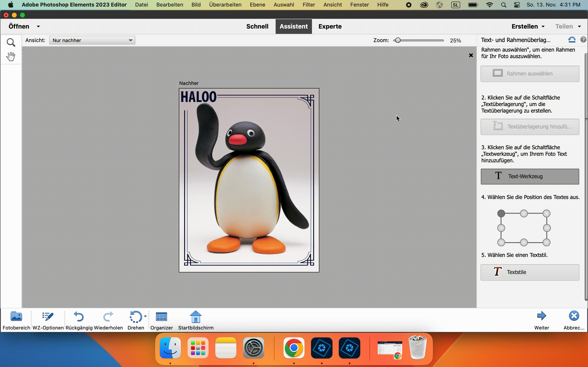This screenshot has width=588, height=367.
Task: Click the panel reset icon next to help
Action: (572, 40)
